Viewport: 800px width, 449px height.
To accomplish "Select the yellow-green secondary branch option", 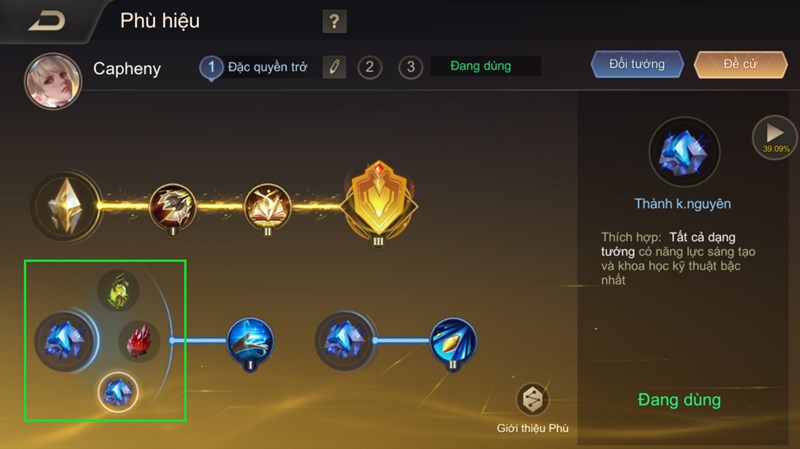I will (x=118, y=291).
